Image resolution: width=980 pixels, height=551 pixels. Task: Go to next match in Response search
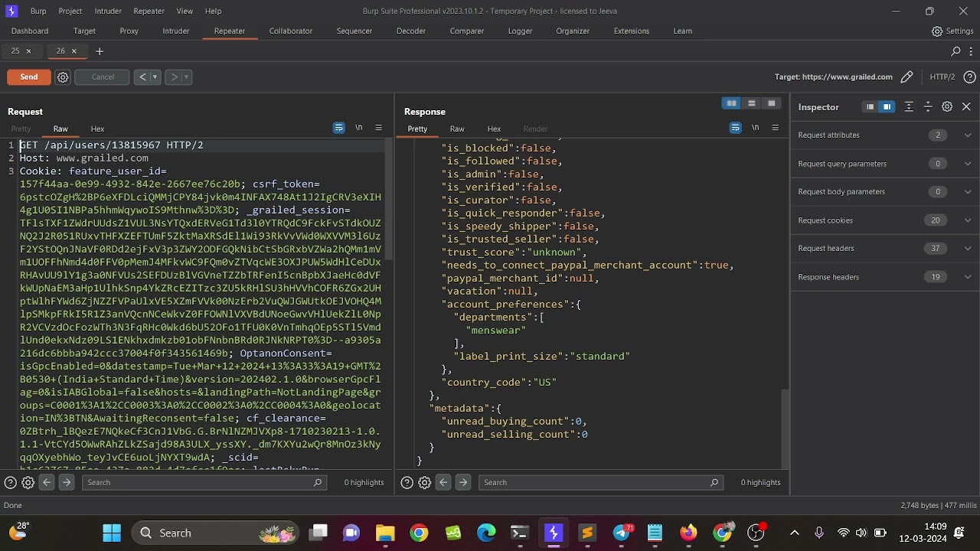coord(463,482)
